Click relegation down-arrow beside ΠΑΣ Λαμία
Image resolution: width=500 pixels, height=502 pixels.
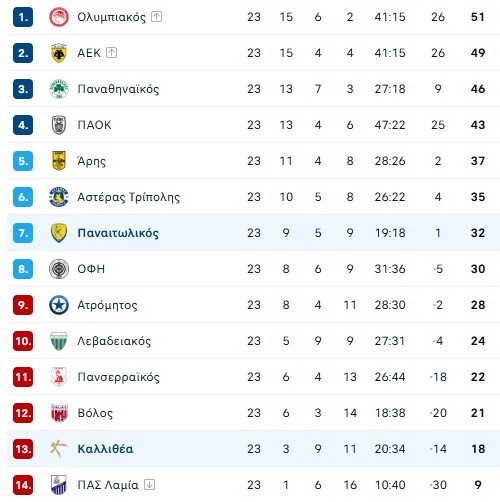[149, 484]
